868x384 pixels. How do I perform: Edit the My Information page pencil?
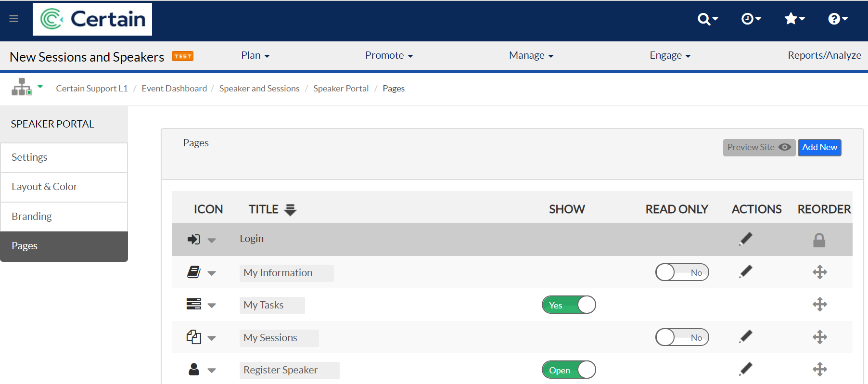click(746, 272)
